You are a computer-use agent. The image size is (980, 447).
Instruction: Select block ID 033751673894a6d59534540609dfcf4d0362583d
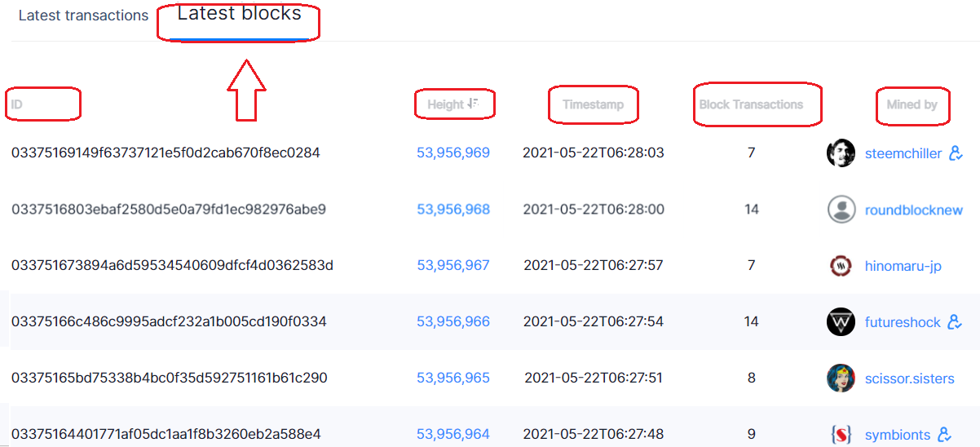coord(172,265)
